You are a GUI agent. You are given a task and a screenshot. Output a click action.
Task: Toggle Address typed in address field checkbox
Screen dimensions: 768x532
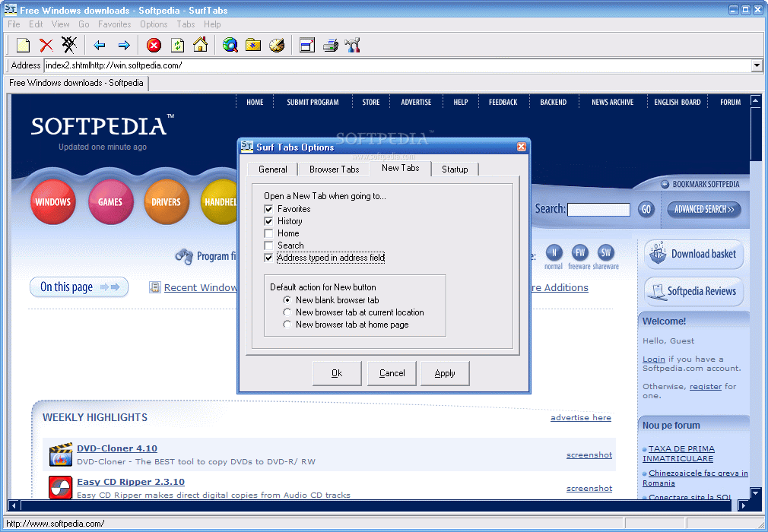click(x=268, y=258)
